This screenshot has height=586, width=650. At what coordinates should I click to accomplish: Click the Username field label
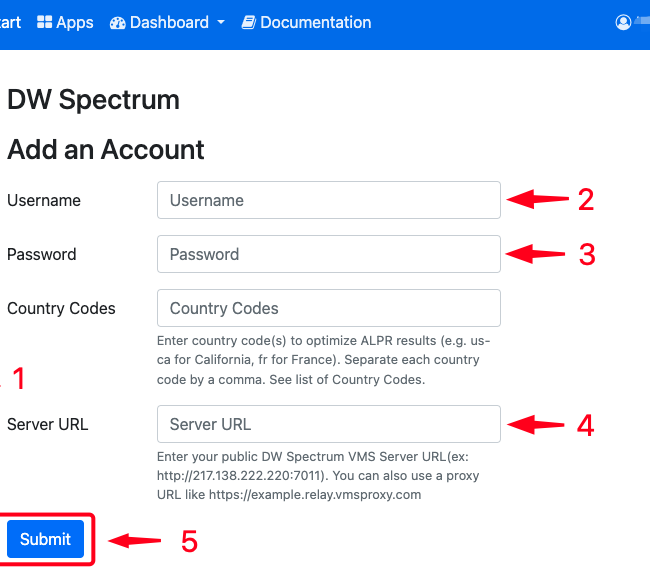44,200
